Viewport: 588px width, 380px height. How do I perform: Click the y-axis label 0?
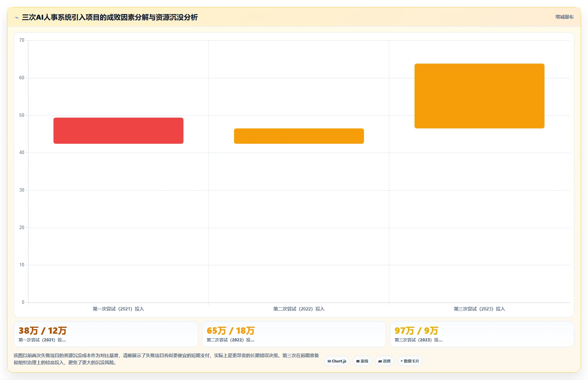[x=23, y=302]
